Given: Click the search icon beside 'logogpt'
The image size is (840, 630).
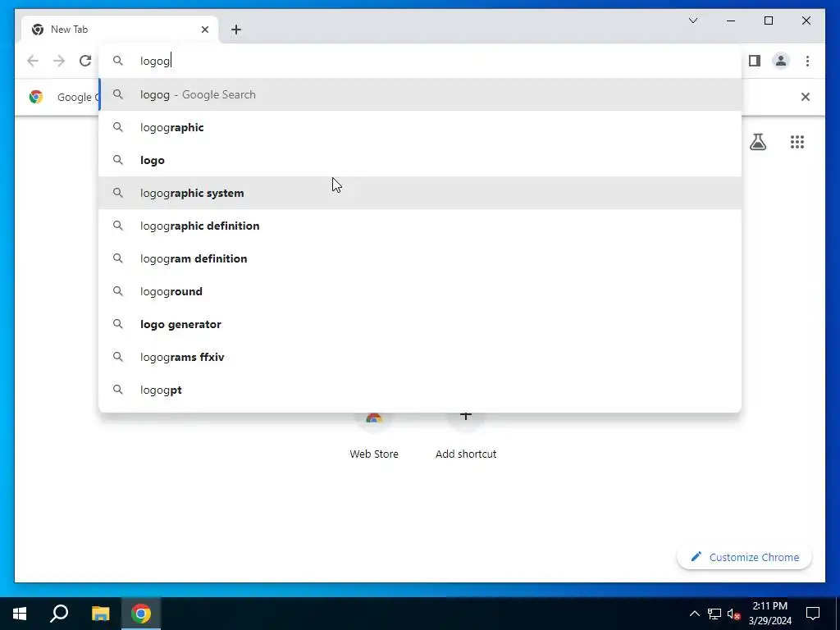Looking at the screenshot, I should click(x=118, y=390).
